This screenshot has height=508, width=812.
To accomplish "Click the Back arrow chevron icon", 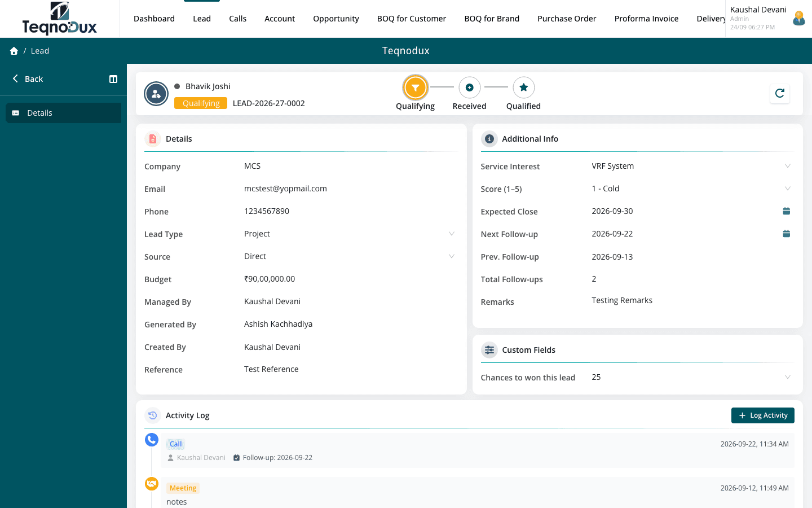I will click(x=15, y=78).
